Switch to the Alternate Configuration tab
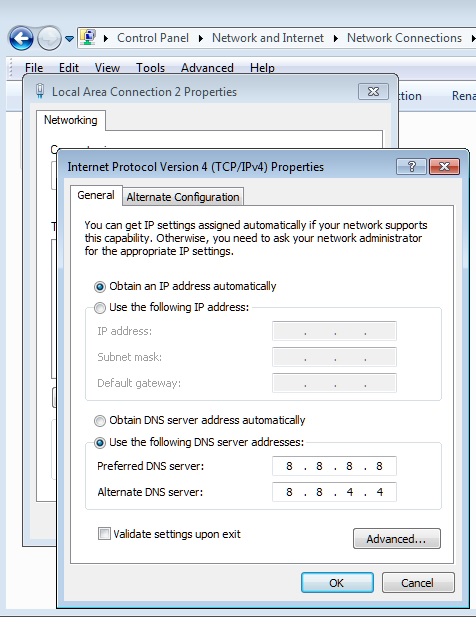This screenshot has height=626, width=476. 183,197
